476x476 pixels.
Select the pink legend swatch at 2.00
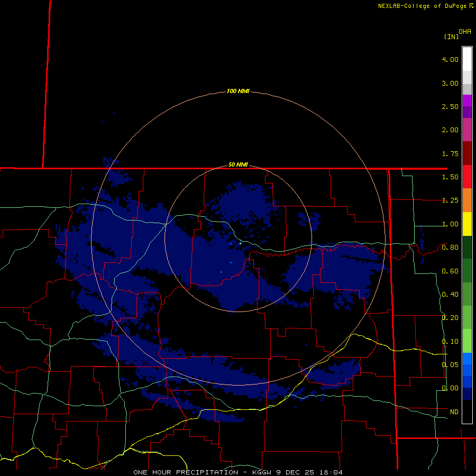[x=467, y=130]
